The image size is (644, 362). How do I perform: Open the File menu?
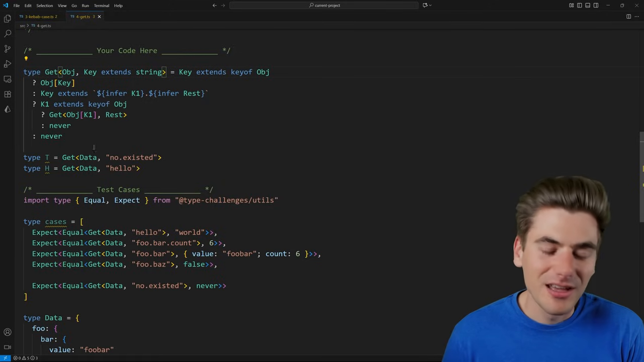[x=17, y=6]
